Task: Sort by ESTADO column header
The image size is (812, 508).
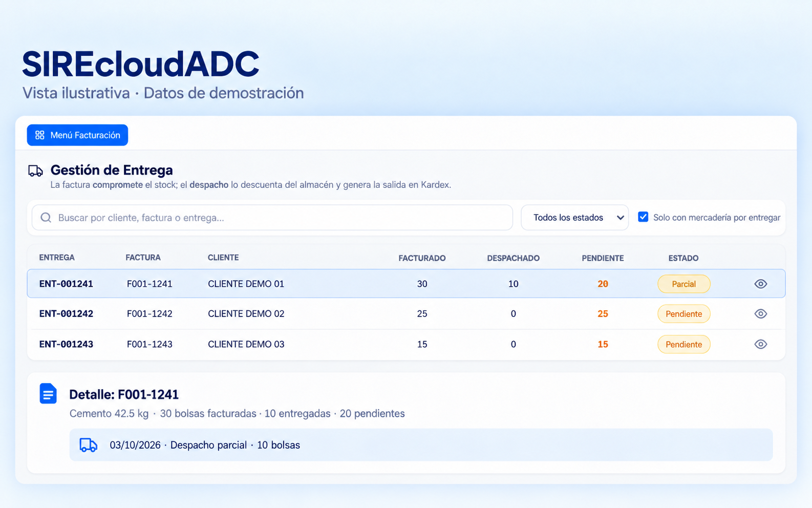Action: pyautogui.click(x=683, y=258)
